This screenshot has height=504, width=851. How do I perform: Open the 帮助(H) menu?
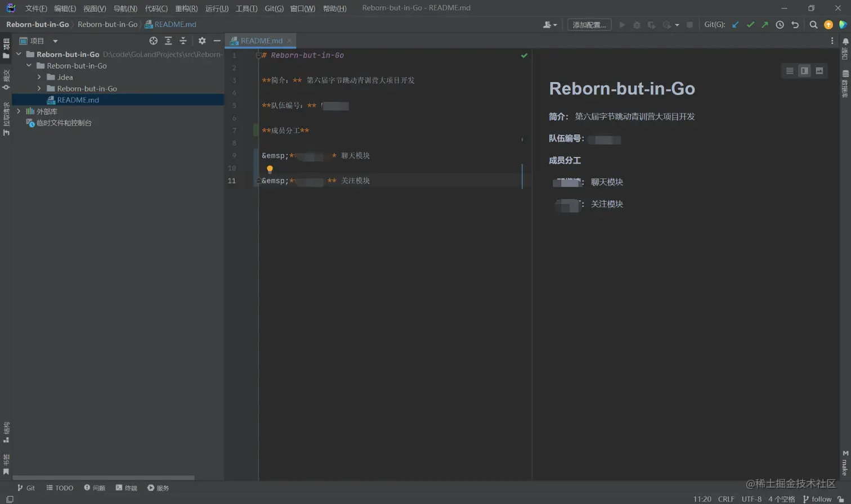tap(335, 8)
